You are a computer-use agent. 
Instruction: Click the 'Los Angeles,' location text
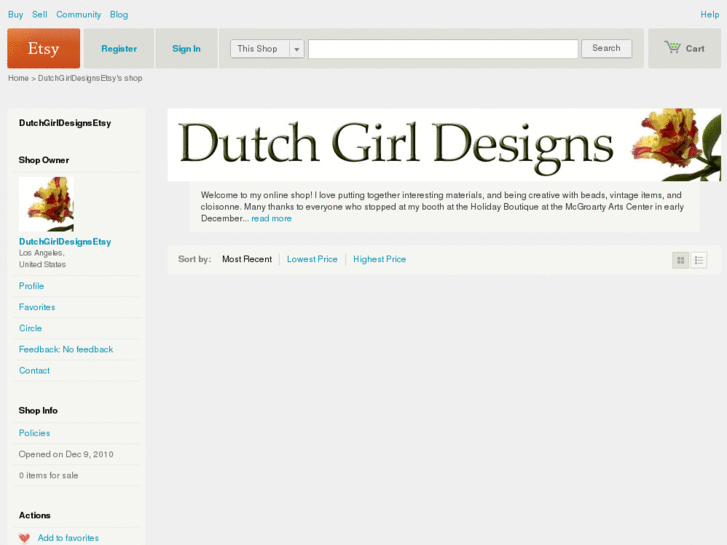tap(42, 253)
